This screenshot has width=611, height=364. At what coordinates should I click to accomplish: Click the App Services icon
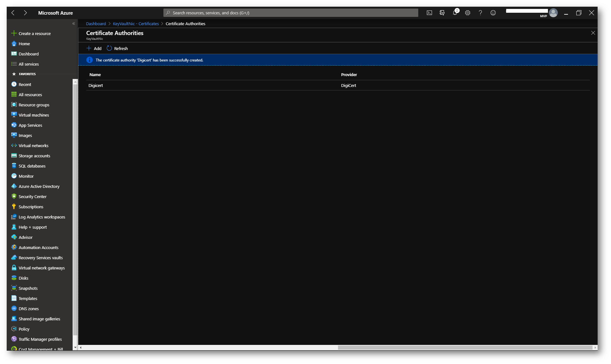pos(14,125)
